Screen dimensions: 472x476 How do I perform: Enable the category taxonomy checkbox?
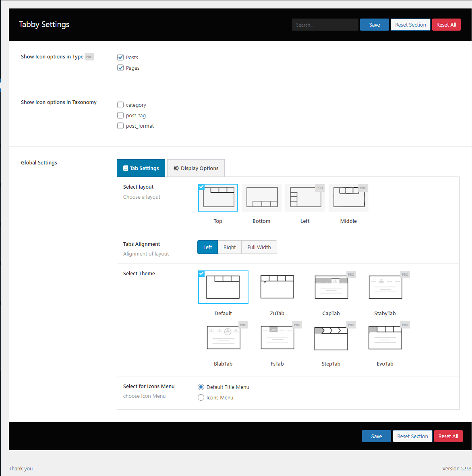(x=120, y=105)
